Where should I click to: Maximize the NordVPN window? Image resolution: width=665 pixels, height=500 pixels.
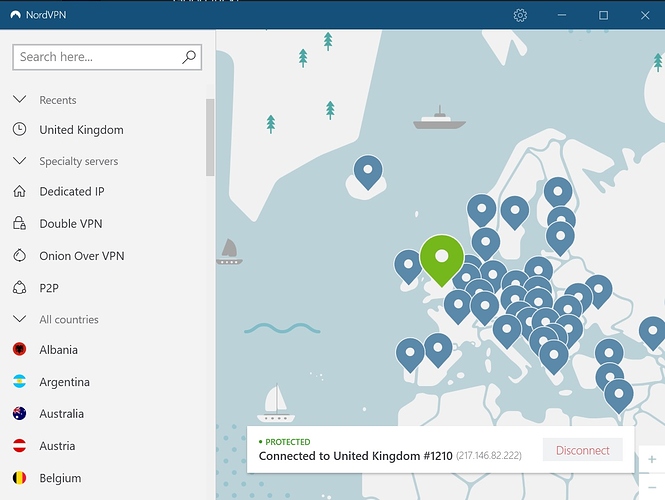[603, 15]
